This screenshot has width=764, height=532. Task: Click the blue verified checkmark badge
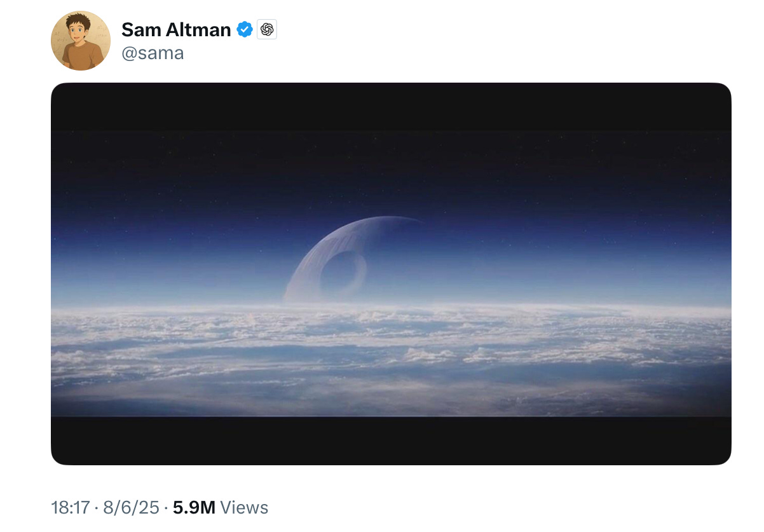coord(245,29)
